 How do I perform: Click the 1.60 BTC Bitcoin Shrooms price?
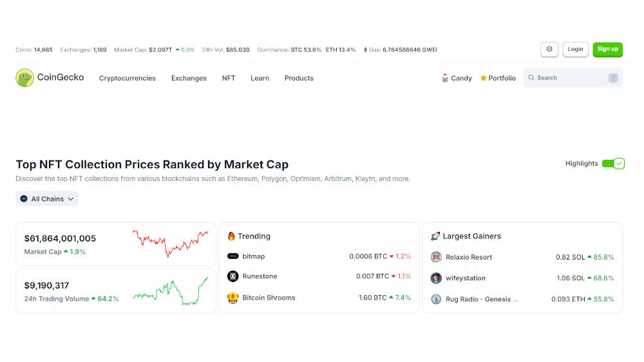tap(372, 298)
